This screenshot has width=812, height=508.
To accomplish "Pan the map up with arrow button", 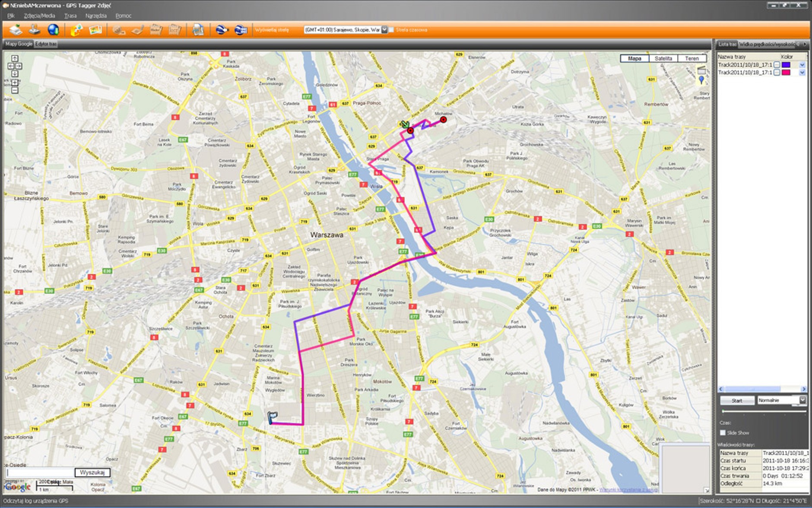I will 15,58.
